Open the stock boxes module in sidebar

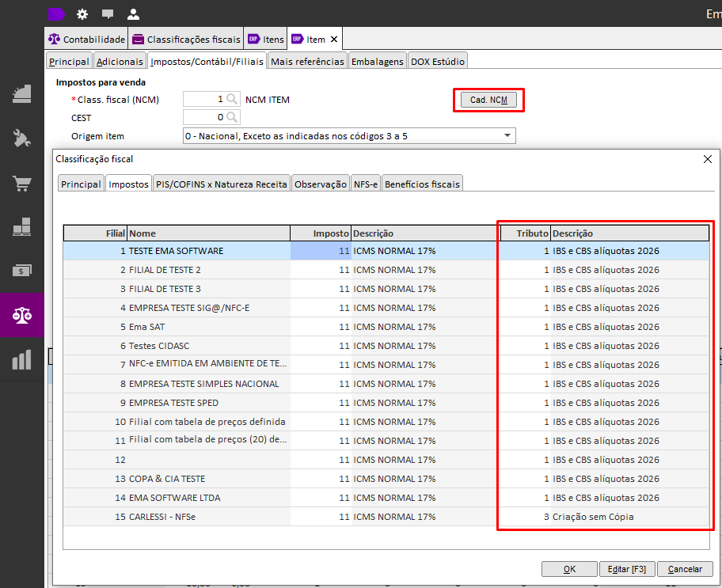22,228
